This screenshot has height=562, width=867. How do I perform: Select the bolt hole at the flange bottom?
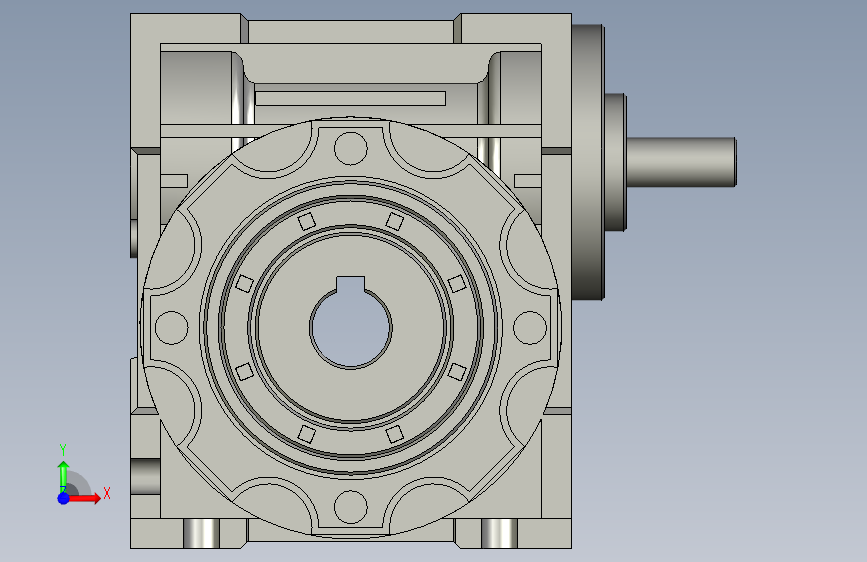click(x=351, y=507)
